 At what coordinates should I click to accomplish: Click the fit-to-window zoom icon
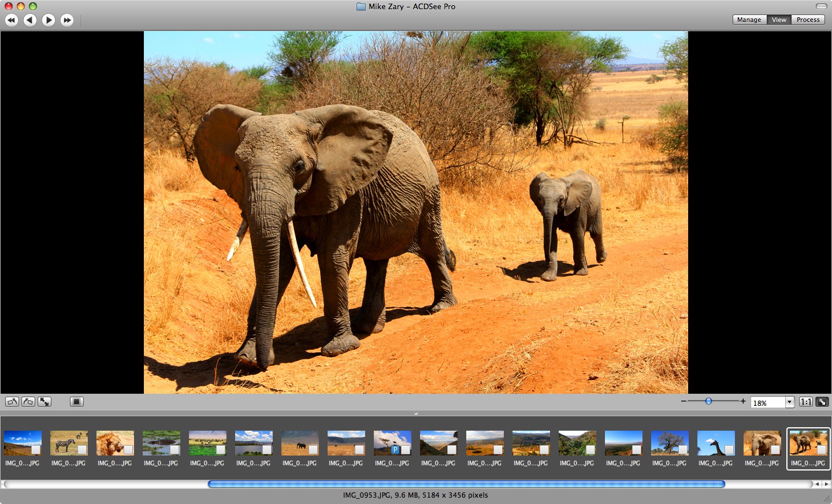(822, 402)
